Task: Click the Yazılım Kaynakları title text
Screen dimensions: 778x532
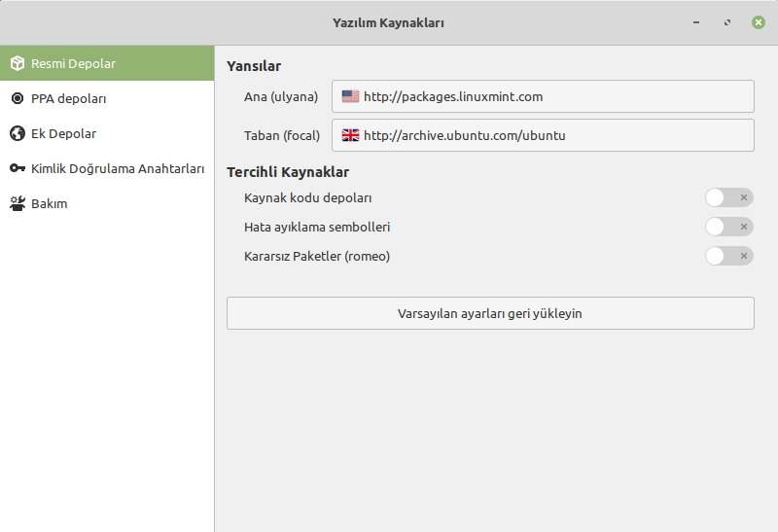Action: tap(388, 22)
